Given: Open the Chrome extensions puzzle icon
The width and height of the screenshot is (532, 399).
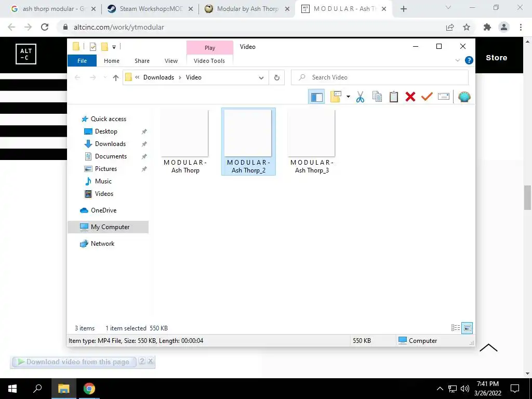Looking at the screenshot, I should pos(487,27).
